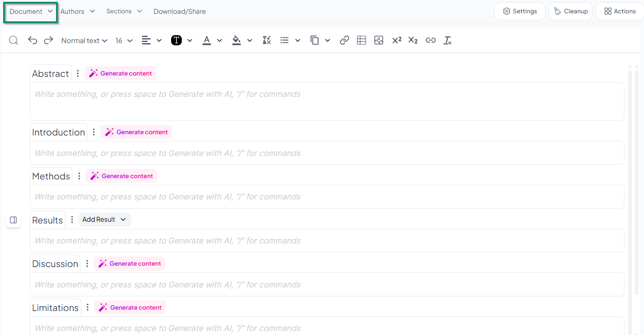
Task: Open the Download/Share menu
Action: pos(180,12)
